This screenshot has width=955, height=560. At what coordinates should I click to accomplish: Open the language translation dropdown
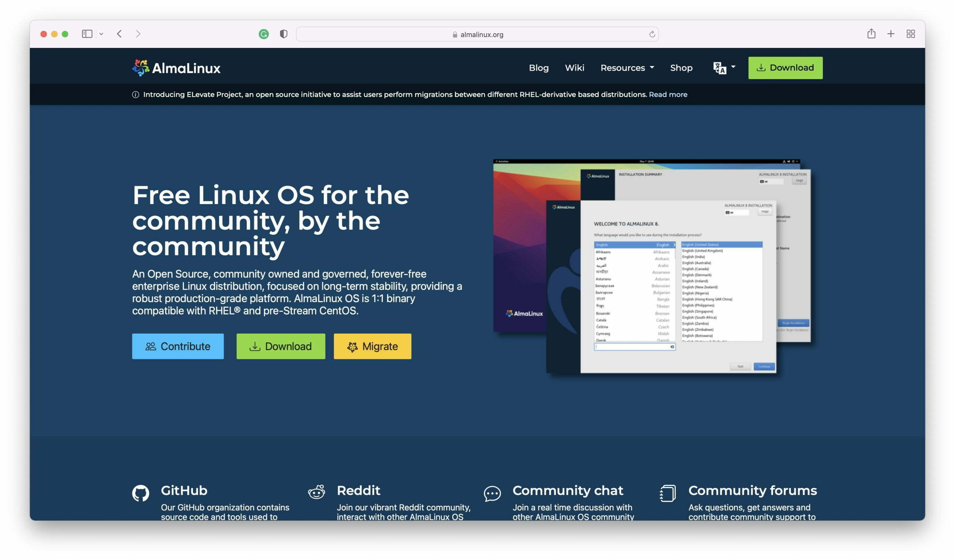click(x=724, y=68)
